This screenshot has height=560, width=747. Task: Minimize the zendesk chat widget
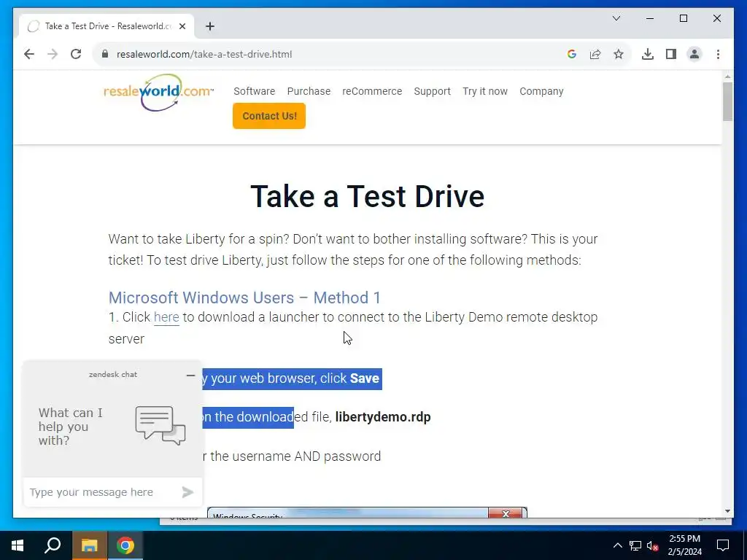190,376
